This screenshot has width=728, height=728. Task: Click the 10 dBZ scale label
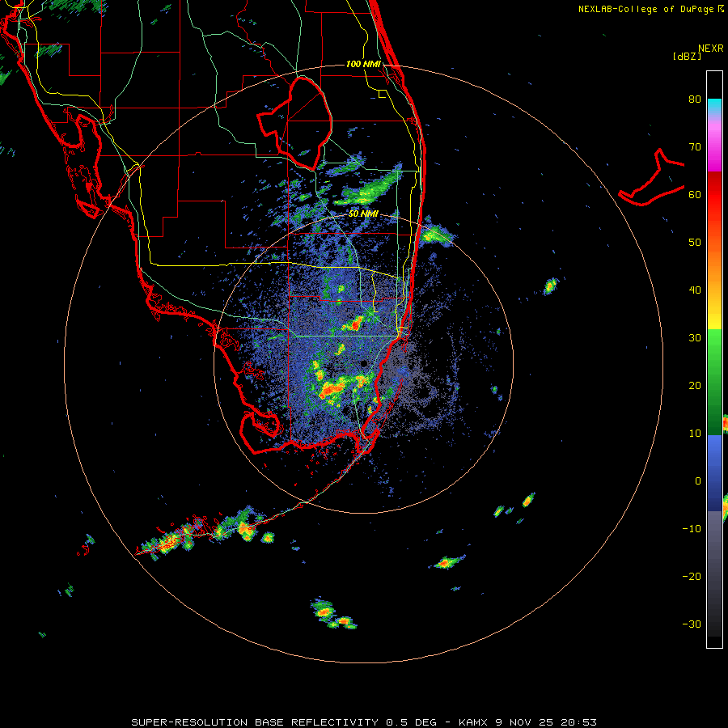[x=695, y=434]
